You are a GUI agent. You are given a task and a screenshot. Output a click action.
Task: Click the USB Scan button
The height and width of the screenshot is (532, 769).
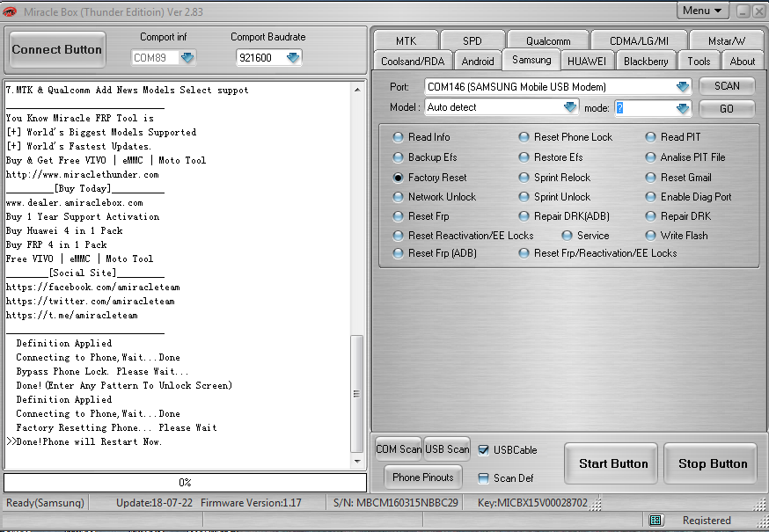447,449
